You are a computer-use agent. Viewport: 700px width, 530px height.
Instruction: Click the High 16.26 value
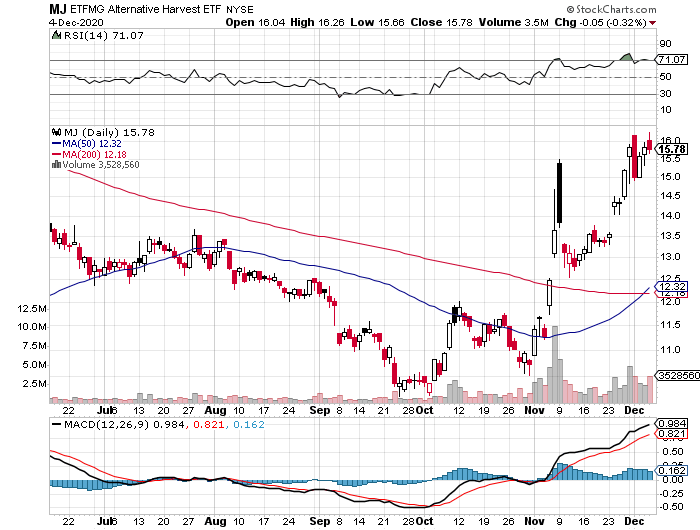click(x=317, y=22)
